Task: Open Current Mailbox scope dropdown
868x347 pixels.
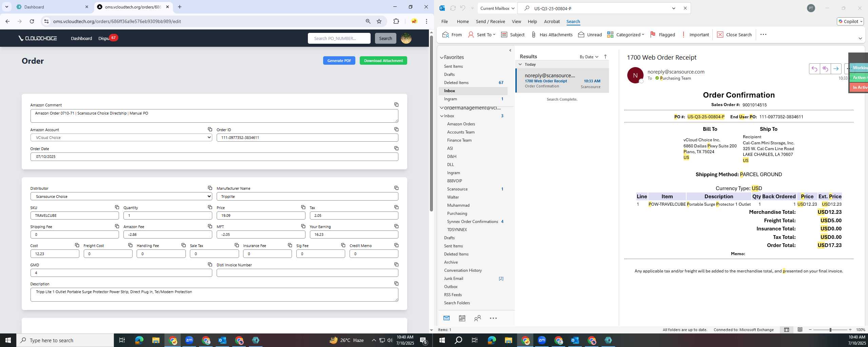Action: pyautogui.click(x=497, y=8)
